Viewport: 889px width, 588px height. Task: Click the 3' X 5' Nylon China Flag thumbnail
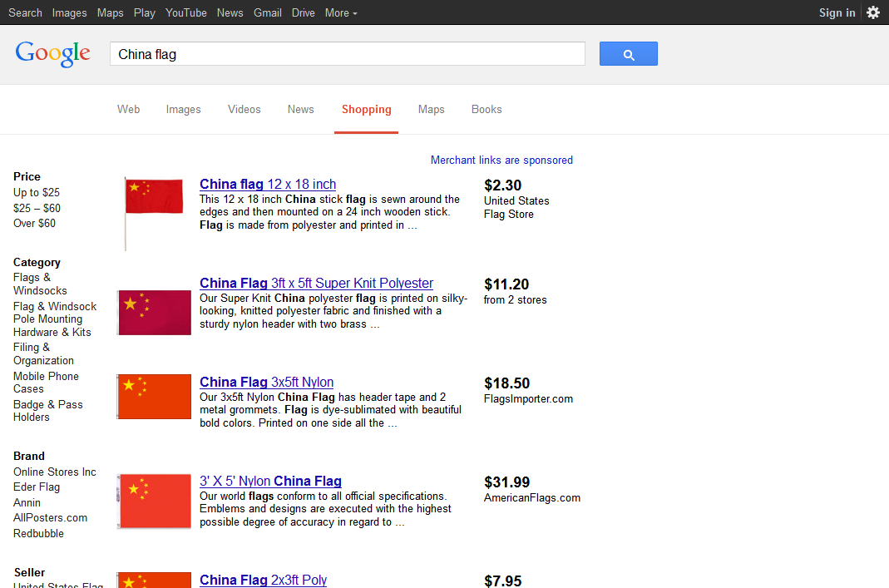(x=154, y=502)
